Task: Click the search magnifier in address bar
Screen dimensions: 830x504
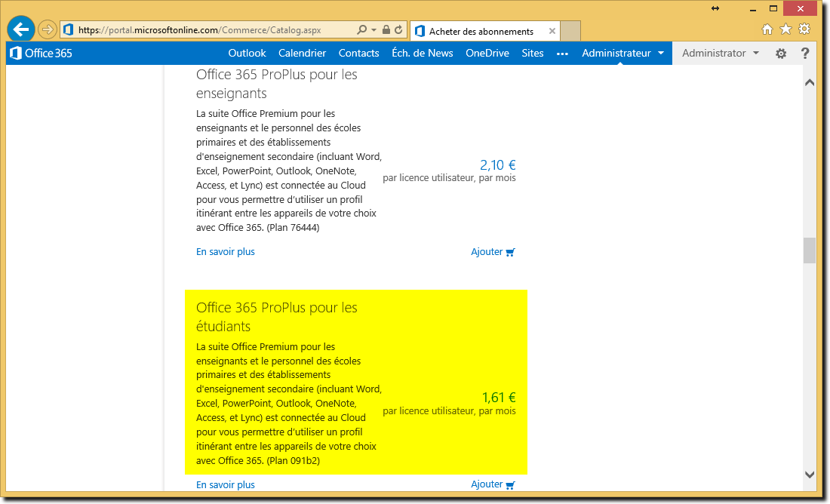Action: [361, 29]
